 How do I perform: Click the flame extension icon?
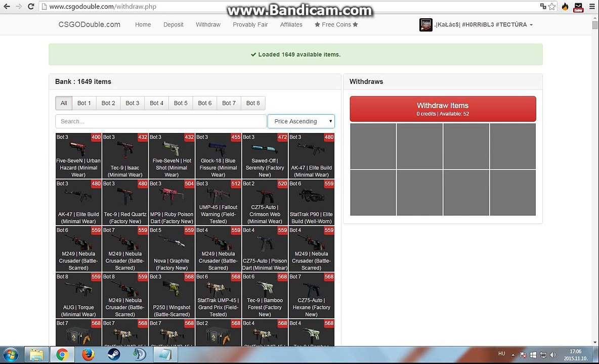[565, 7]
